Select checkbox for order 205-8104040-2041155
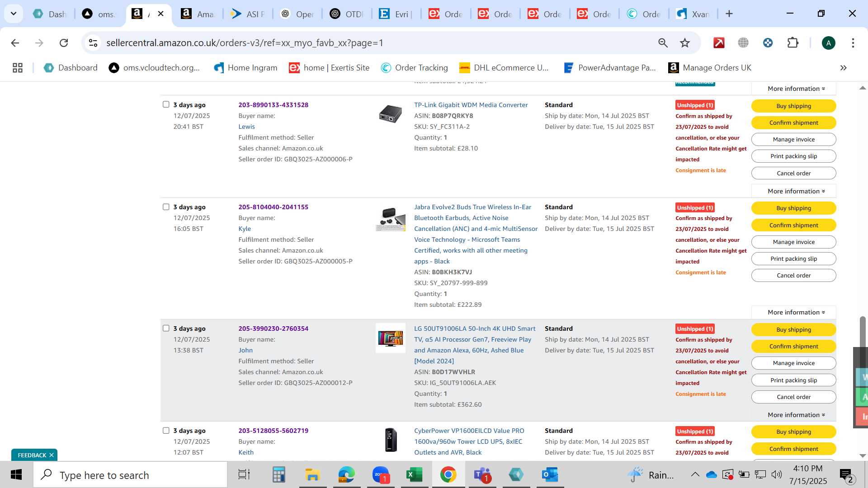The image size is (868, 488). click(166, 206)
